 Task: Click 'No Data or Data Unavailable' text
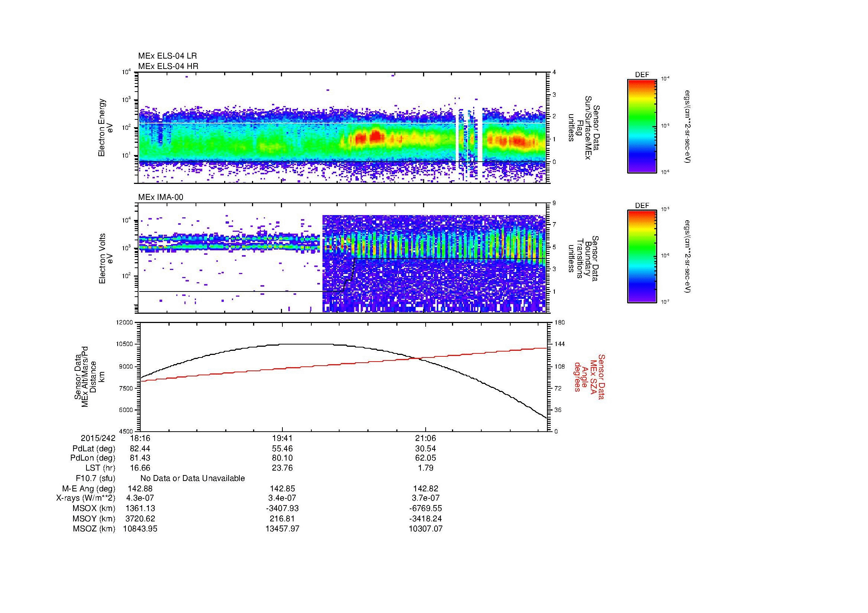(193, 478)
